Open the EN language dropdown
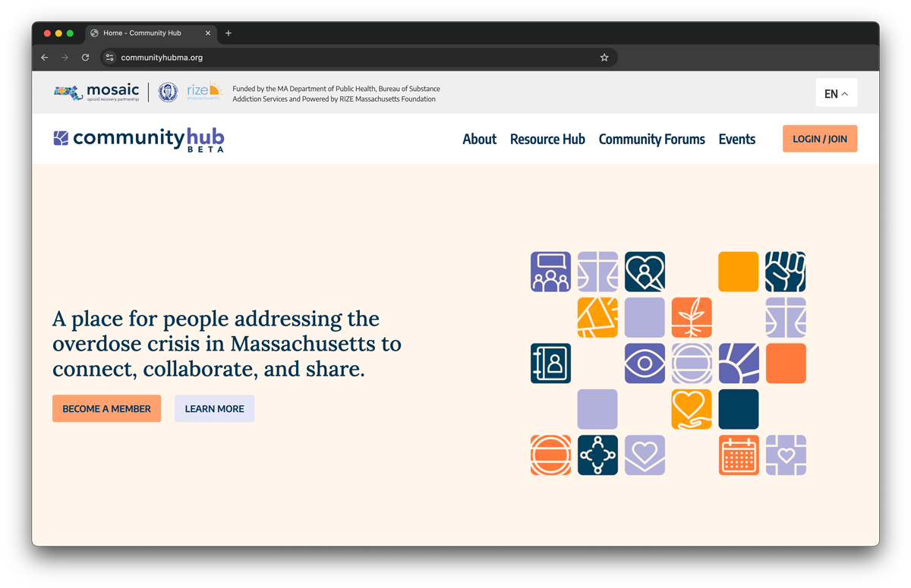Screen dimensions: 911x588 pyautogui.click(x=836, y=93)
